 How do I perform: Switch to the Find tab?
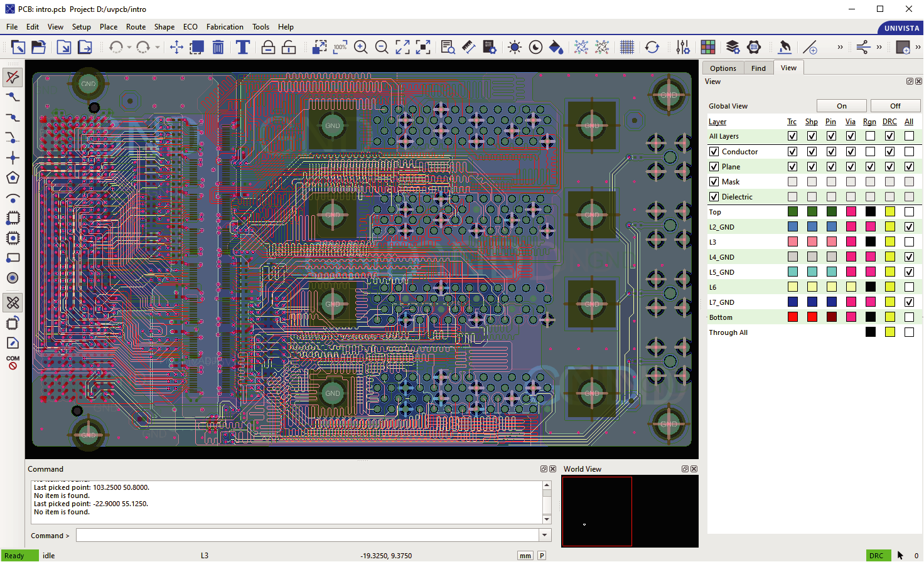tap(758, 68)
